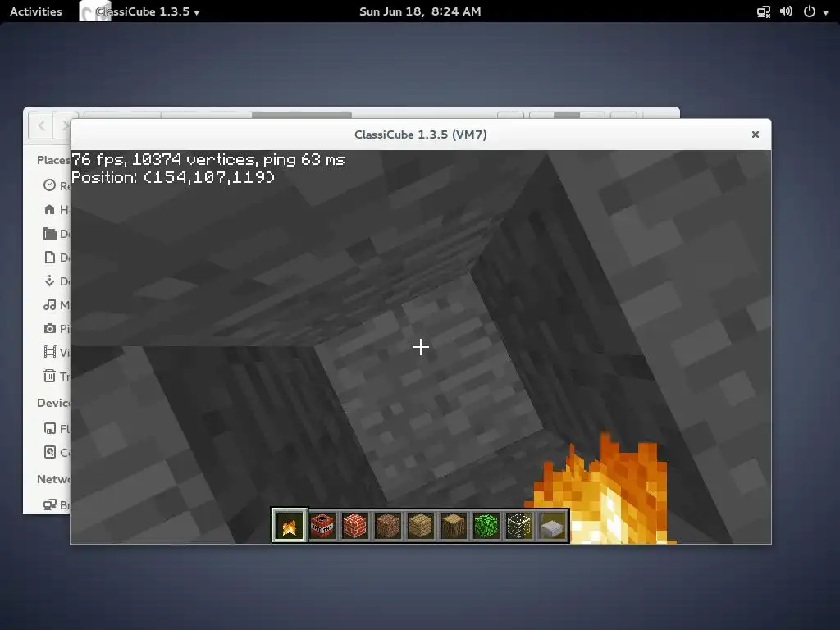Open the Pictures camera entry in Files sidebar

pyautogui.click(x=56, y=328)
